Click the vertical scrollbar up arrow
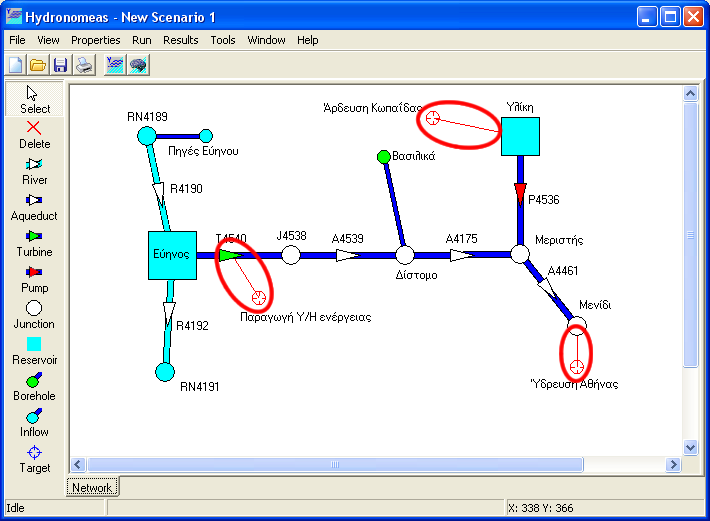The width and height of the screenshot is (710, 521). [x=690, y=94]
